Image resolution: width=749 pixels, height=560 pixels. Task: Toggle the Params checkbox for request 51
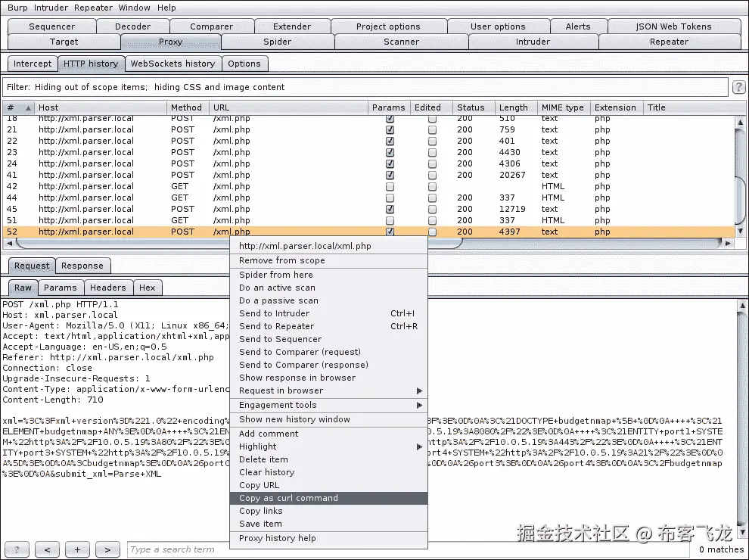coord(390,220)
